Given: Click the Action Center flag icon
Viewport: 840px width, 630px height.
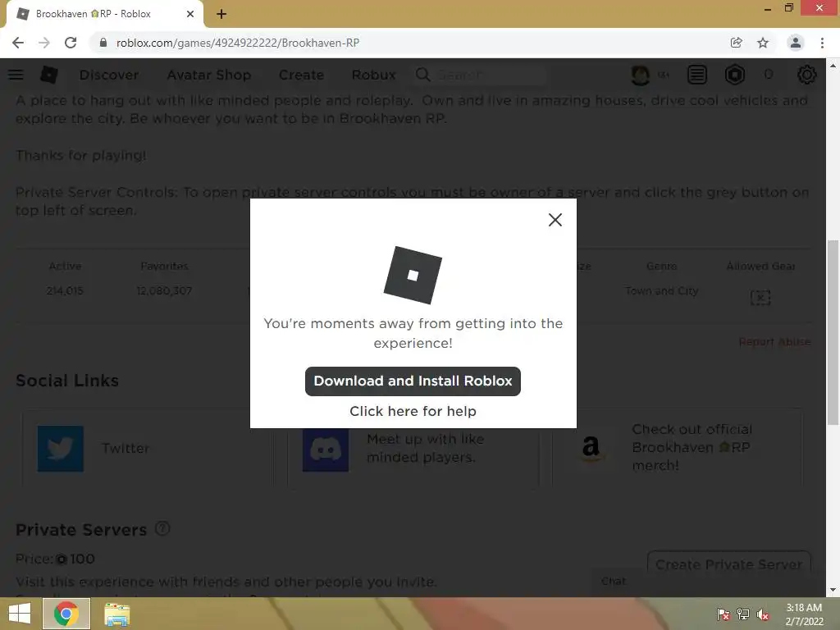Looking at the screenshot, I should [x=724, y=614].
